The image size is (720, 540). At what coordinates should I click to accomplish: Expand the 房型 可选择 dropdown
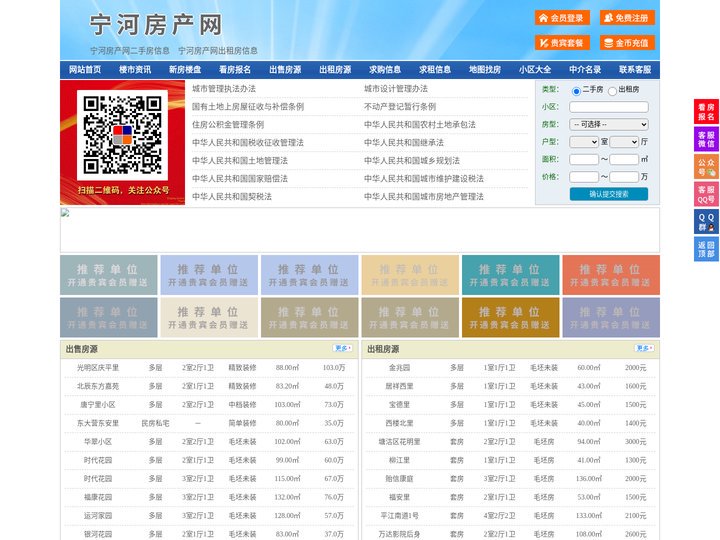609,124
